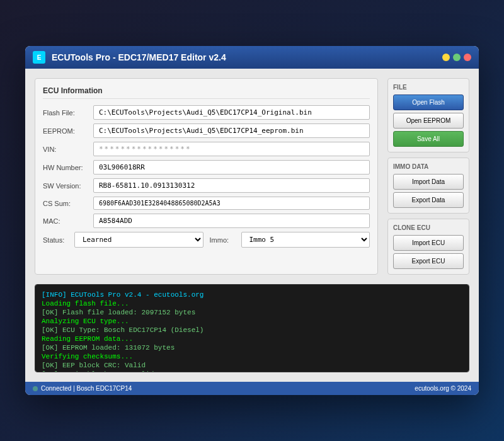
Task: Focus the Flash File path field
Action: (x=231, y=113)
